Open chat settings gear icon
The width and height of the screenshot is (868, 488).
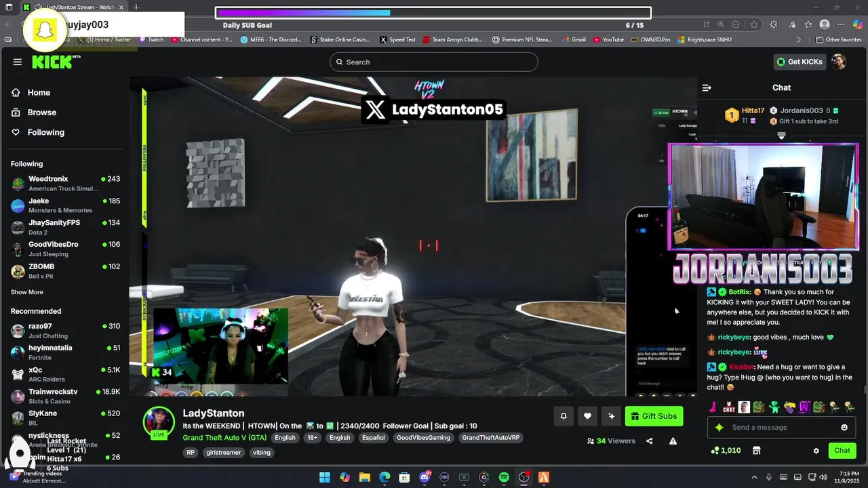tap(816, 451)
